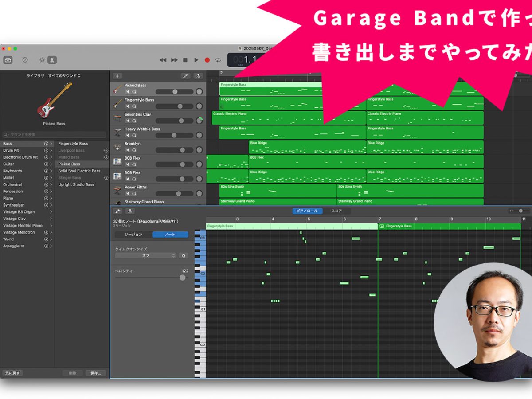The image size is (532, 399).
Task: Add a new track with plus button
Action: [117, 76]
